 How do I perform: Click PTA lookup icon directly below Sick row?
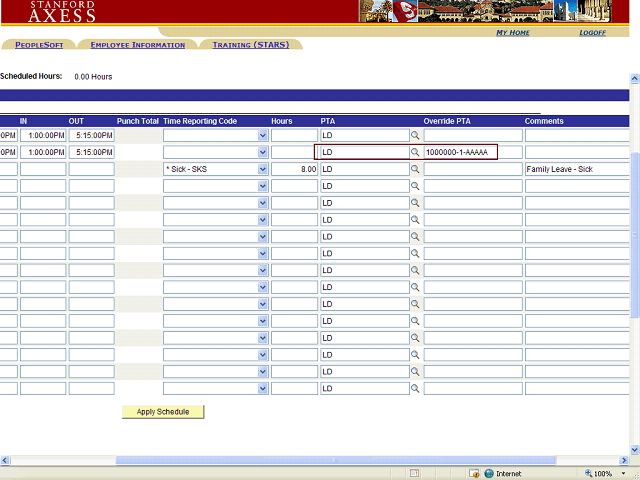click(x=415, y=187)
